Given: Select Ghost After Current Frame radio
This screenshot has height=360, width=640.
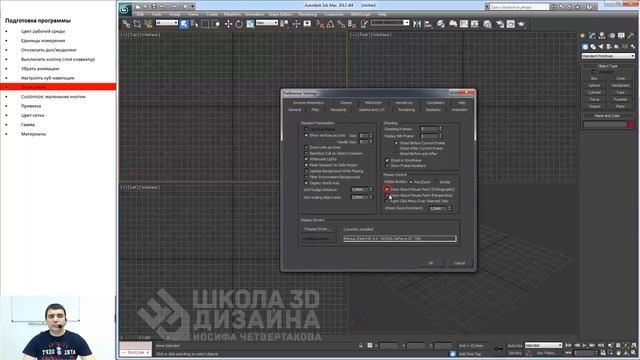Looking at the screenshot, I should (396, 149).
